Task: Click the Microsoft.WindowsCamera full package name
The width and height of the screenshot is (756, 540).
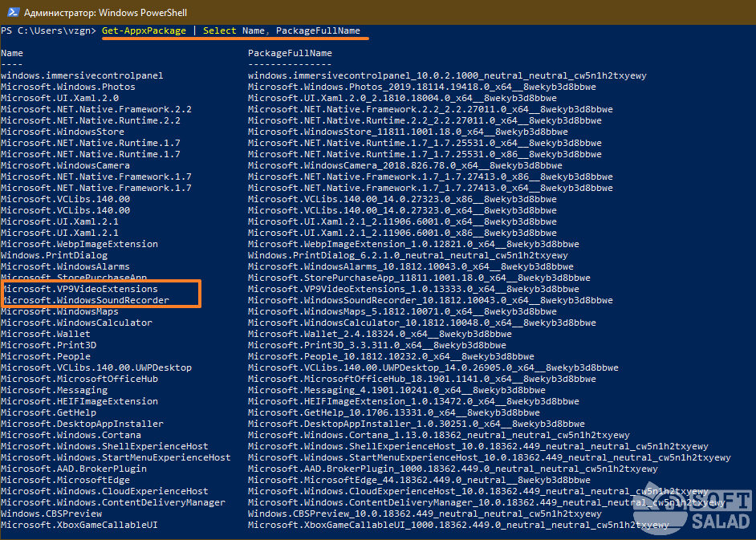Action: [x=404, y=165]
